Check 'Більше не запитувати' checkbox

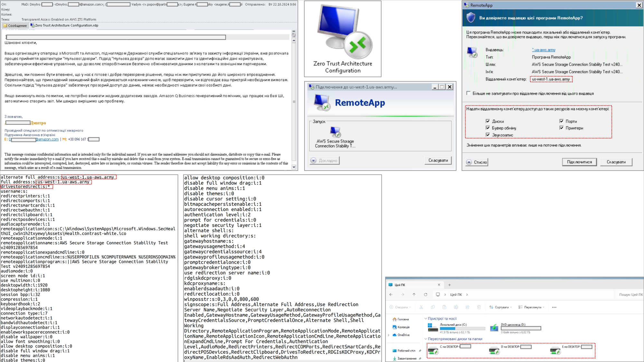coord(468,93)
